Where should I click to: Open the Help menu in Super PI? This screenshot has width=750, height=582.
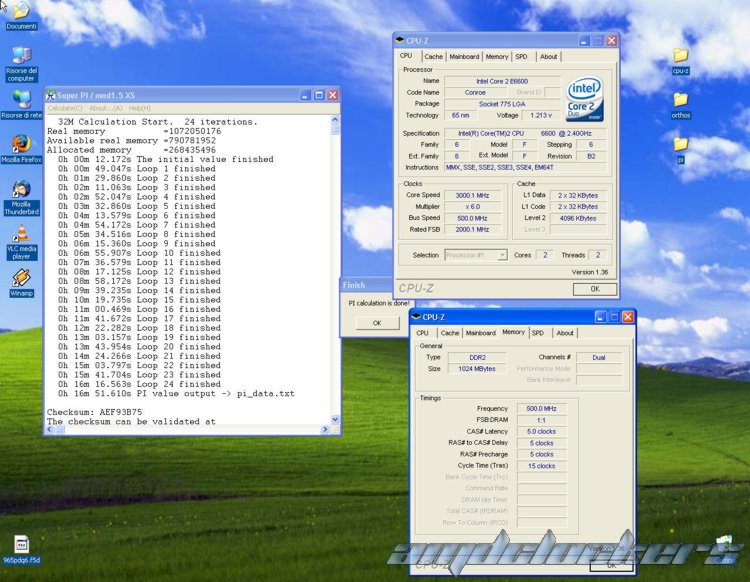coord(139,108)
